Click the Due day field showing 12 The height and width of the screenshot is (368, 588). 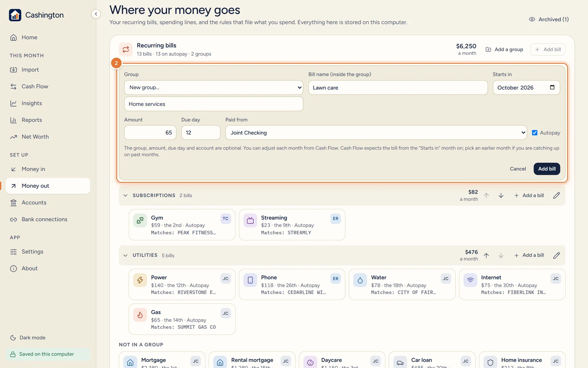click(x=201, y=132)
